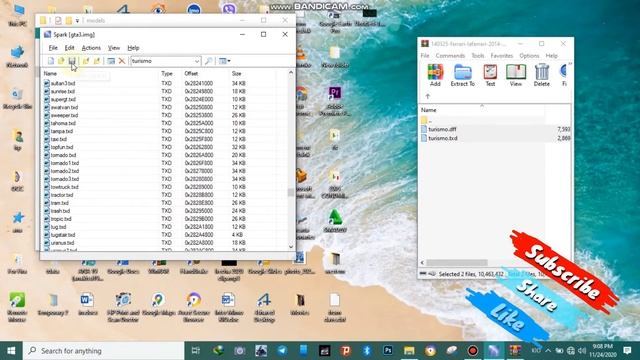The image size is (640, 360).
Task: Open the Tools menu in WinRAR
Action: [478, 56]
